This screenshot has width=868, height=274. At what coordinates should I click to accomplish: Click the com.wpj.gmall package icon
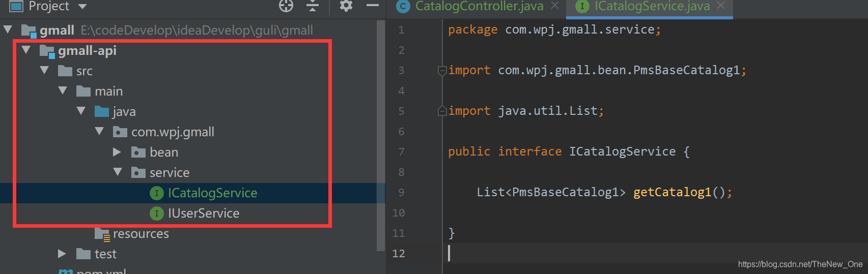point(120,132)
